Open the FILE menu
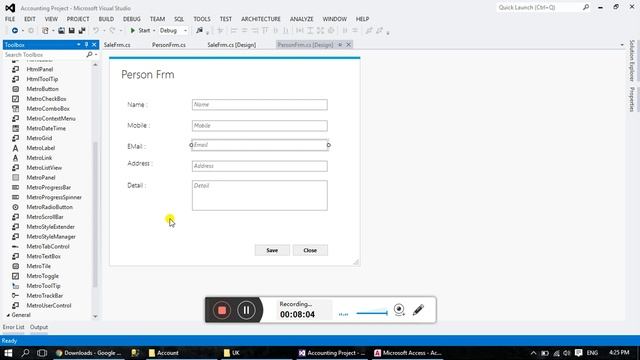 [10, 19]
